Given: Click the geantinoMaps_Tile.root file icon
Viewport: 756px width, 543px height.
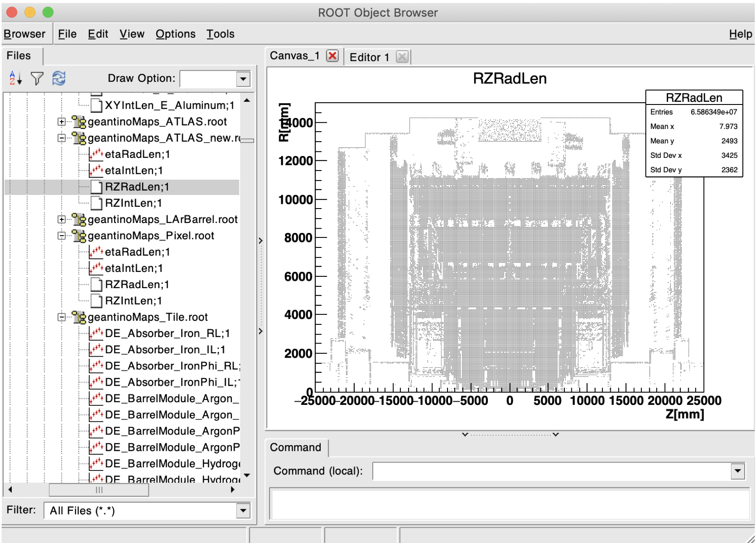Looking at the screenshot, I should (79, 317).
